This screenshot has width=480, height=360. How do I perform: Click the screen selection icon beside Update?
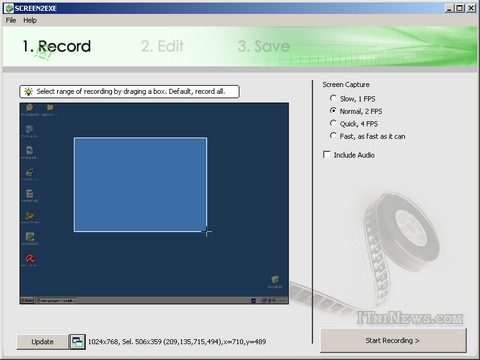click(x=77, y=342)
